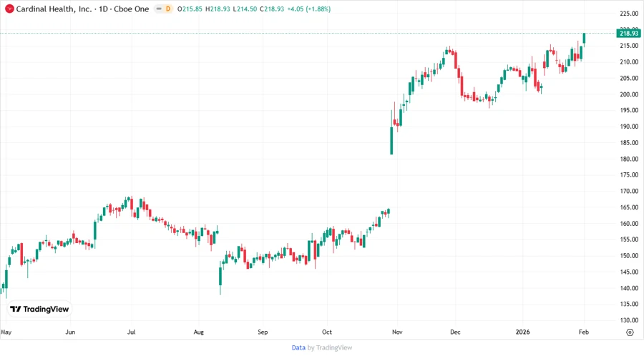This screenshot has height=356, width=644.
Task: Click the current price label 218.93
Action: tap(629, 33)
